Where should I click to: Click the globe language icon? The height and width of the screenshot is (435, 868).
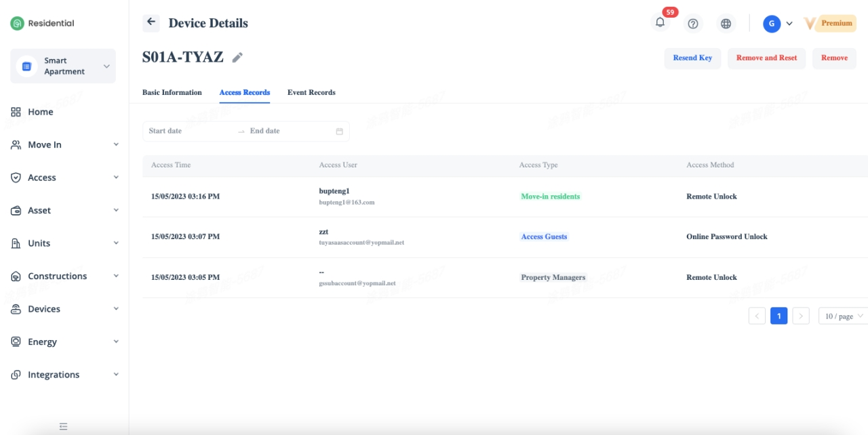click(x=726, y=24)
